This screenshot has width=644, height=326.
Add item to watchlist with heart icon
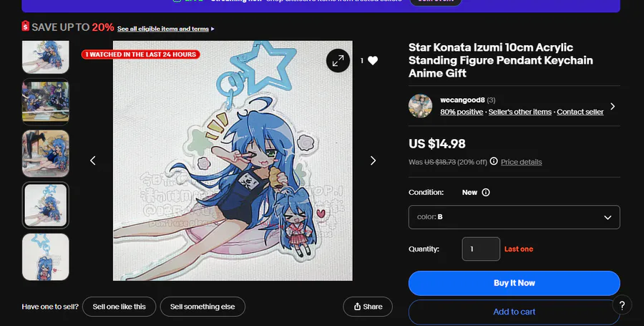tap(372, 61)
